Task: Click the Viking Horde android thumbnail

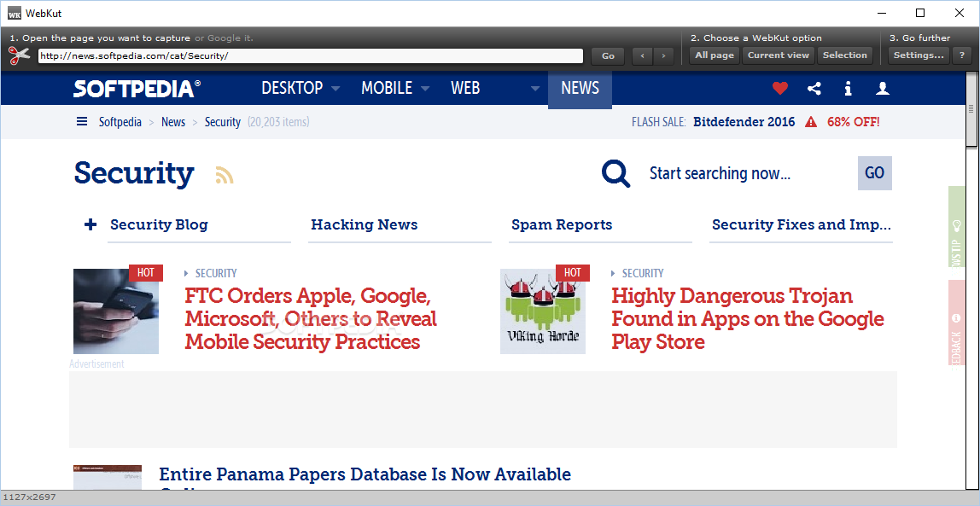Action: pos(543,311)
